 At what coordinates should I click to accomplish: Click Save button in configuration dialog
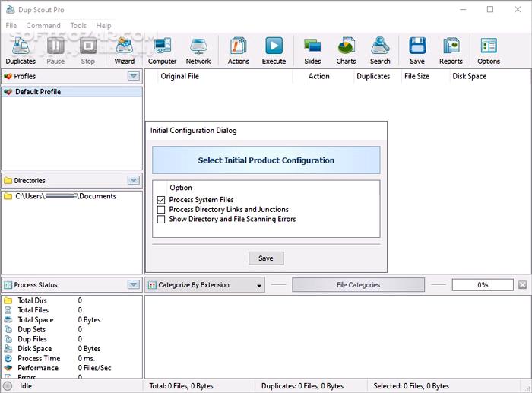pyautogui.click(x=266, y=258)
